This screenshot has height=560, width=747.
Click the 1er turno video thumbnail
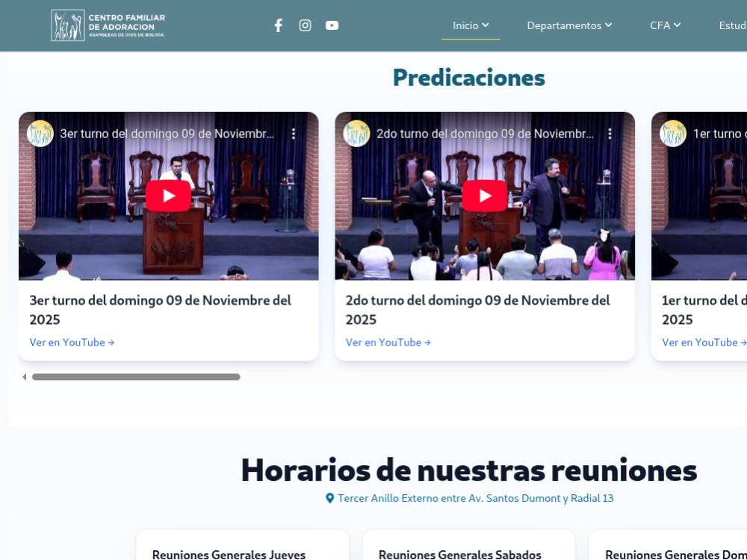[x=699, y=196]
